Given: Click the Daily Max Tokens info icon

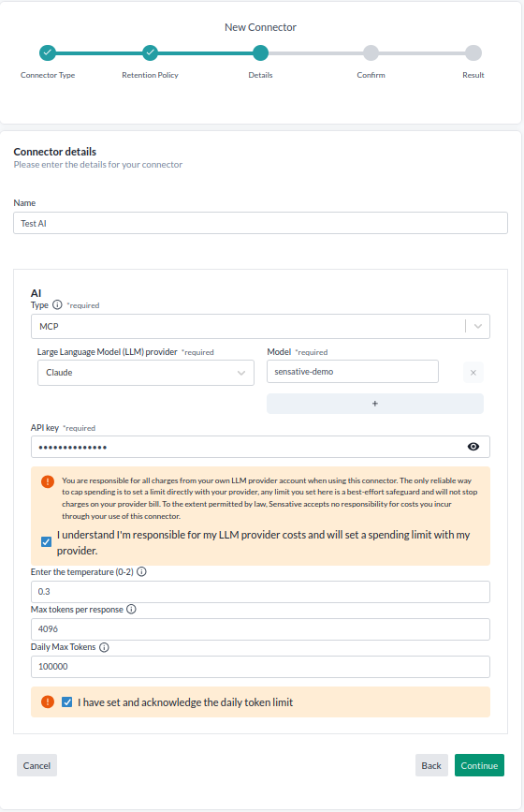Looking at the screenshot, I should [104, 647].
